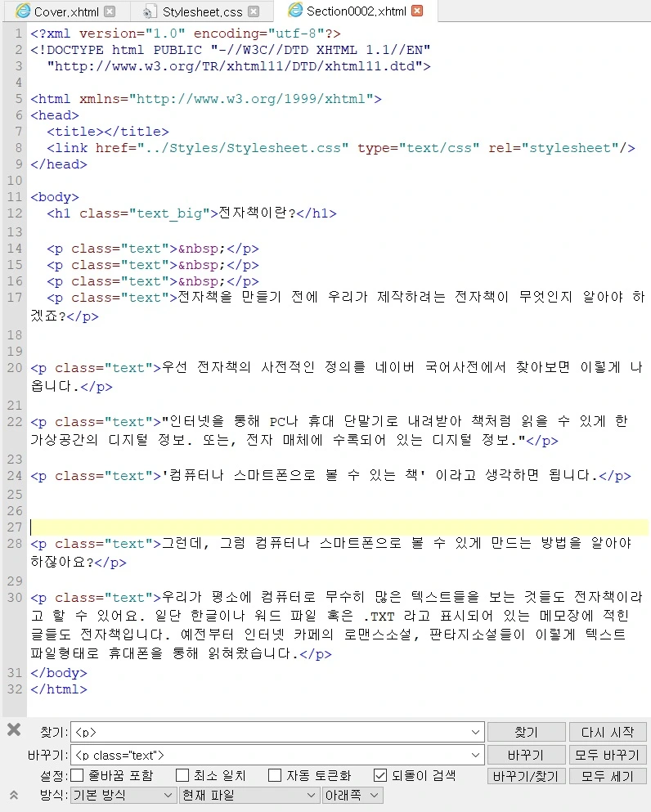Click the closing </body> tag
Image resolution: width=651 pixels, height=812 pixels.
[x=59, y=673]
